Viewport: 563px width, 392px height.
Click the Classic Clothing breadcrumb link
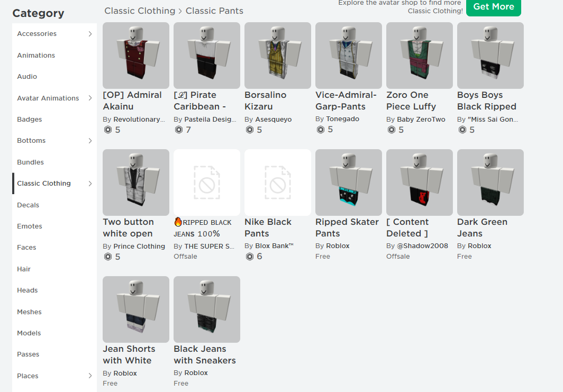[140, 11]
